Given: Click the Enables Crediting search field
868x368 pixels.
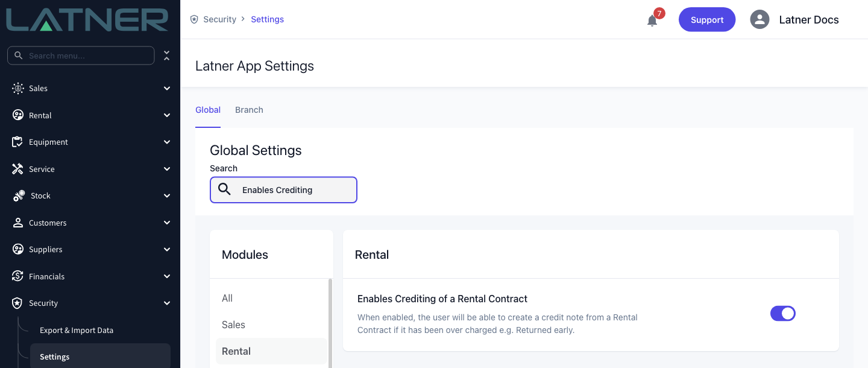Looking at the screenshot, I should (x=283, y=189).
